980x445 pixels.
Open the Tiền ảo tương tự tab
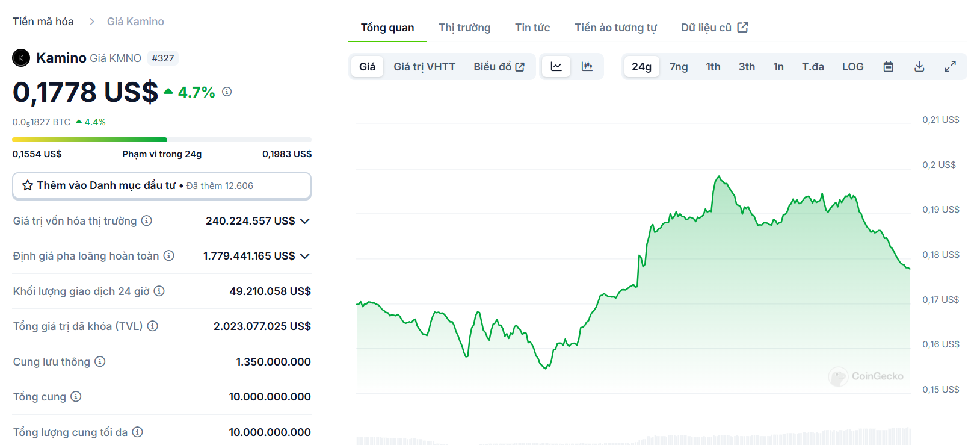615,28
